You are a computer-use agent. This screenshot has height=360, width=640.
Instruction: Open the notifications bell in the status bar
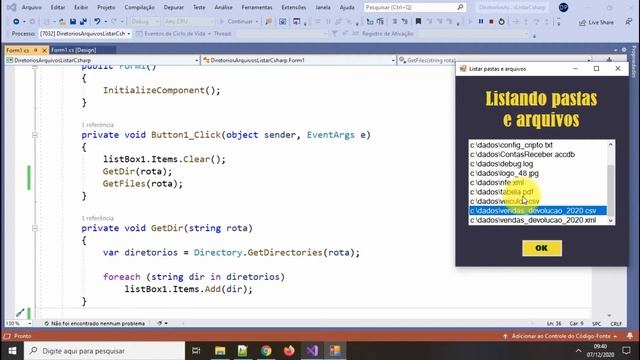click(630, 336)
